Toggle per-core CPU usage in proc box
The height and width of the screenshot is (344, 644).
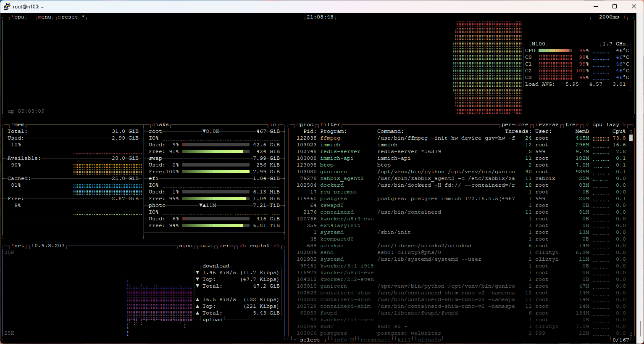tap(515, 125)
